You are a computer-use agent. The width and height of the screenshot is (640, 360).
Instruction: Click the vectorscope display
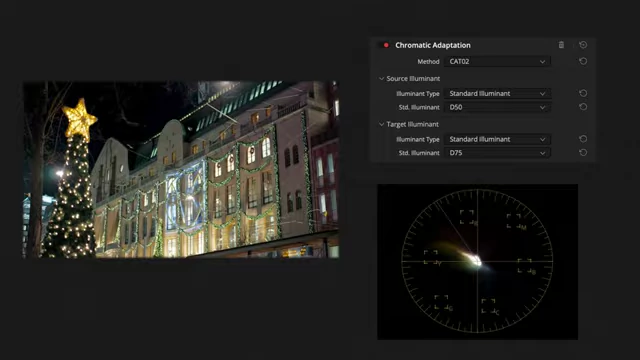[478, 262]
